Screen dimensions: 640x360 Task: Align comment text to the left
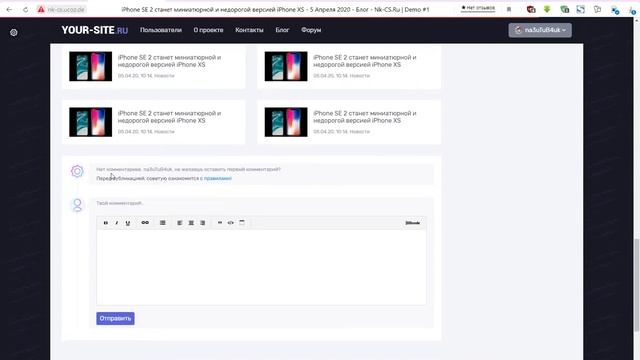pyautogui.click(x=180, y=223)
